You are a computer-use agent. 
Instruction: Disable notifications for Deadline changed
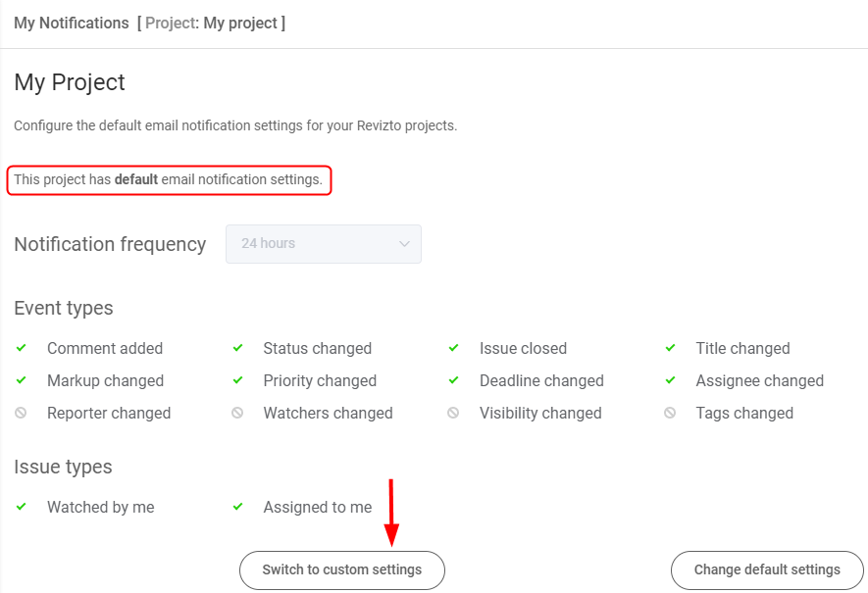(453, 380)
